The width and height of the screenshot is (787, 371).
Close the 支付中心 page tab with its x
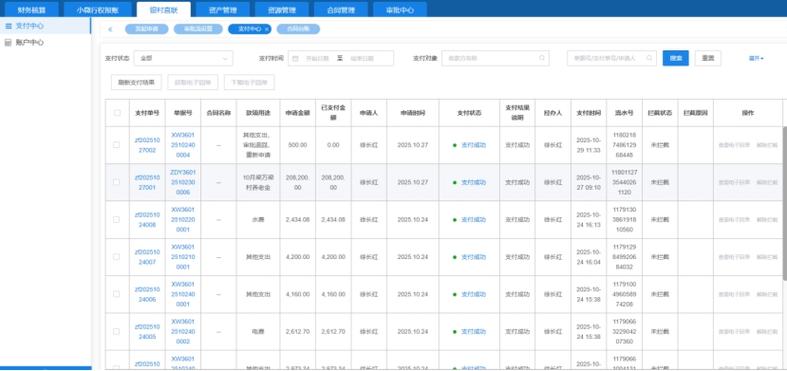coord(267,29)
